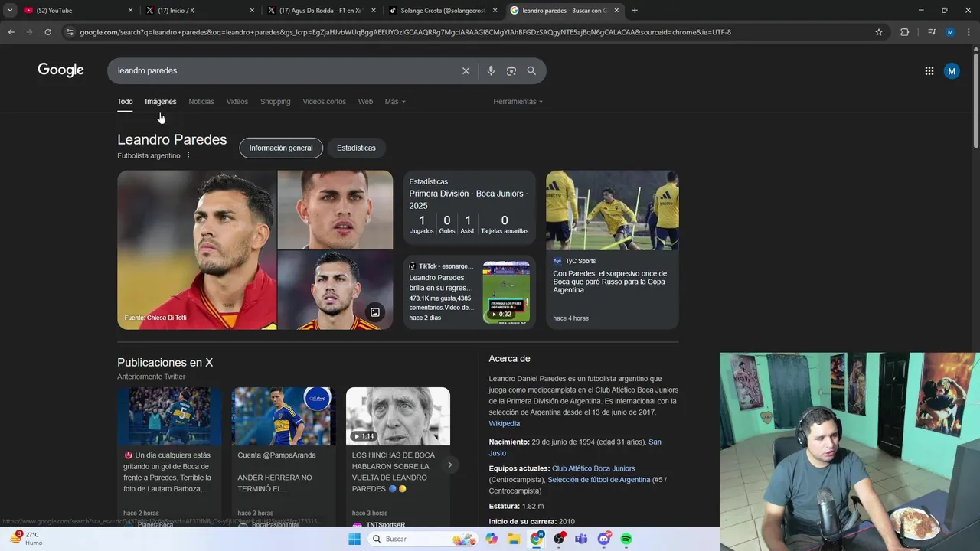
Task: Open the large Paredes photo from Chiesa Di Totti
Action: [x=197, y=249]
